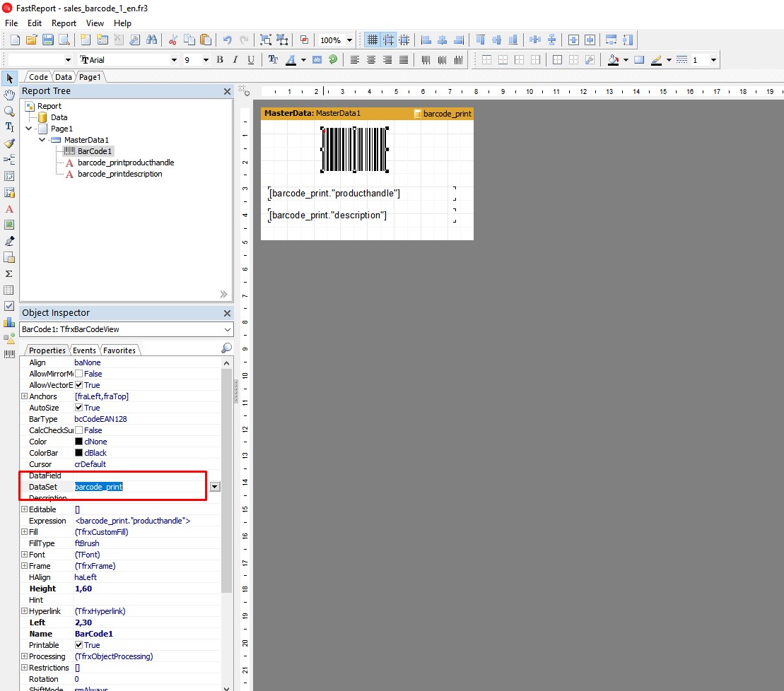The height and width of the screenshot is (691, 784).
Task: Insert a System Text sigma object
Action: tap(9, 274)
